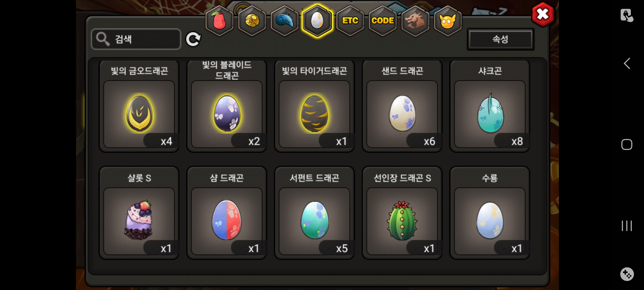Open the yellow cat mask tab

(448, 21)
